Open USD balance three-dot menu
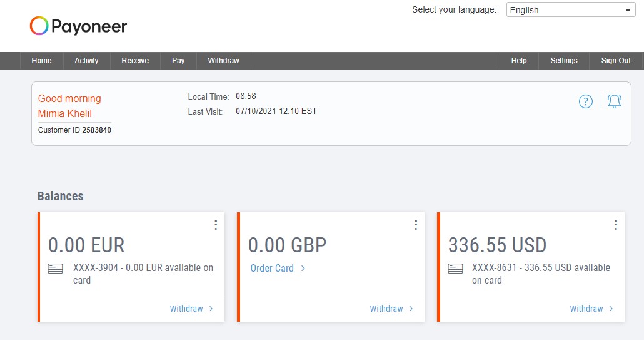This screenshot has width=644, height=340. click(616, 225)
